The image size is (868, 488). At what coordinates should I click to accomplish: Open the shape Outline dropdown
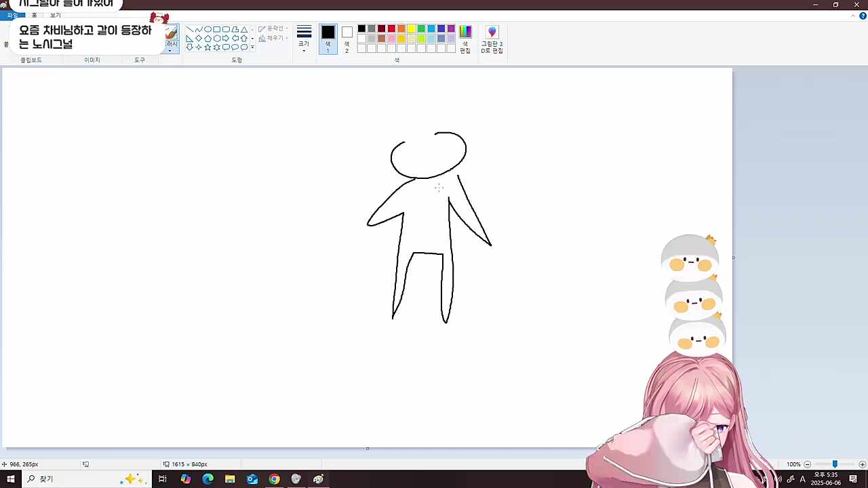(273, 29)
